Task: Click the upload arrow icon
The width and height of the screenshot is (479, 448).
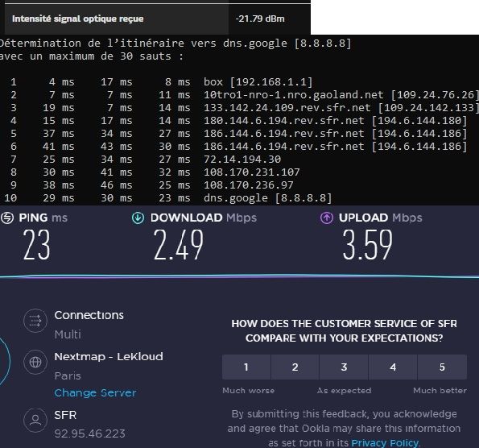Action: (327, 218)
